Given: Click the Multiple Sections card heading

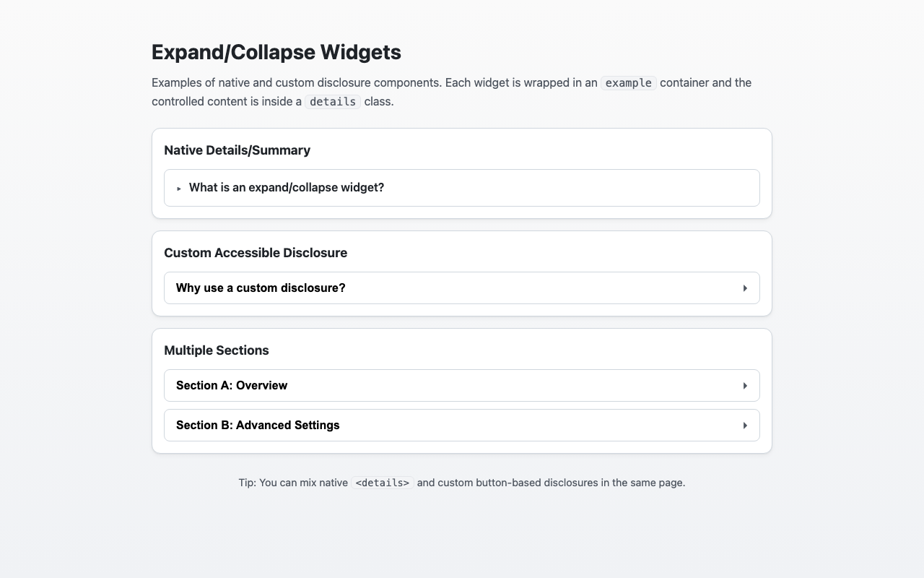Looking at the screenshot, I should click(x=217, y=350).
